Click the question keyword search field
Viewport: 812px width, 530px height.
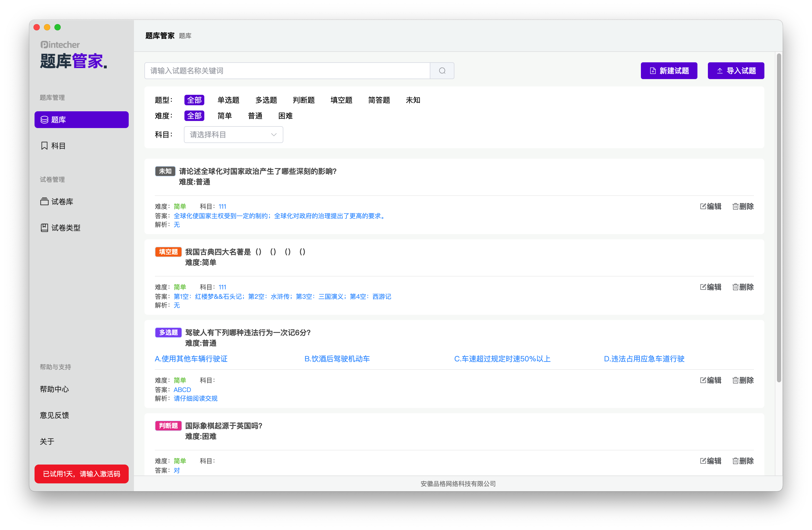287,71
